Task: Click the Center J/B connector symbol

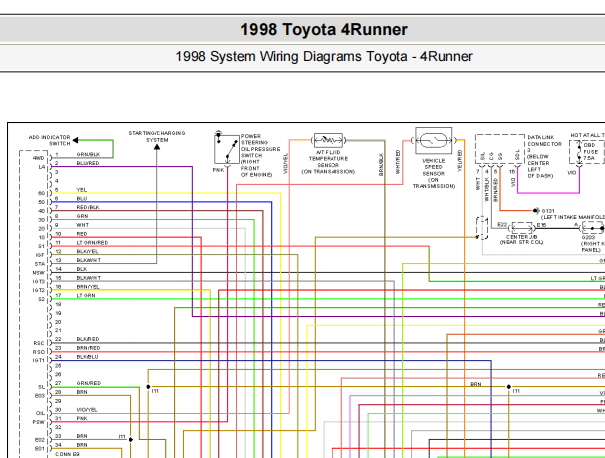Action: (522, 228)
